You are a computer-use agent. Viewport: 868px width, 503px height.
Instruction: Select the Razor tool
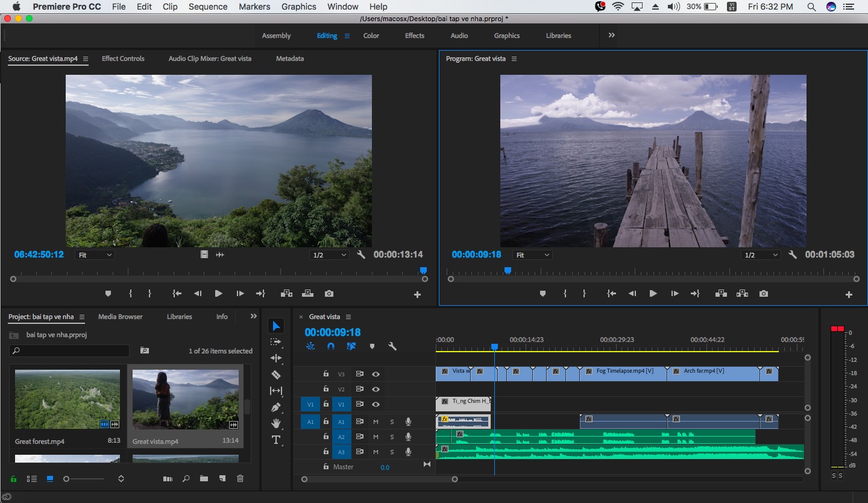[276, 375]
